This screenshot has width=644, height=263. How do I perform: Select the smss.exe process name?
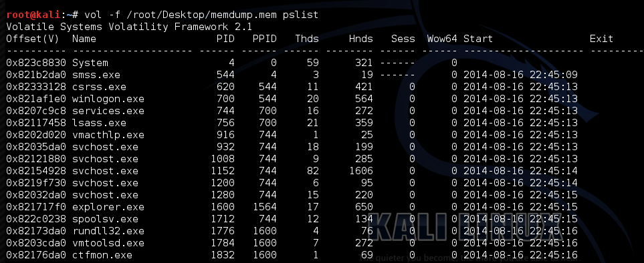96,75
